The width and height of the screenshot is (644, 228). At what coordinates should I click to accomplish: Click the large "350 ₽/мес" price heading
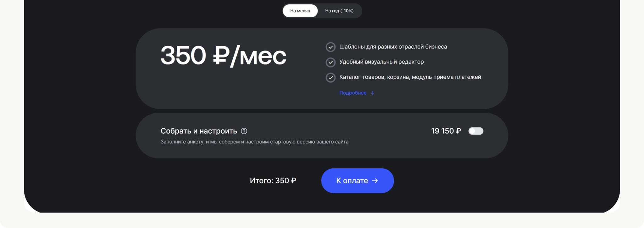coord(223,56)
